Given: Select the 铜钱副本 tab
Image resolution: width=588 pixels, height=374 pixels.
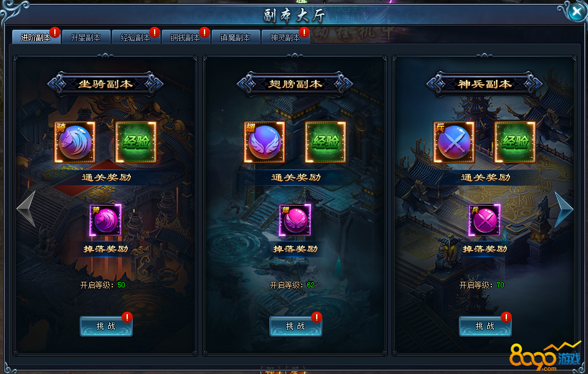Looking at the screenshot, I should tap(186, 37).
